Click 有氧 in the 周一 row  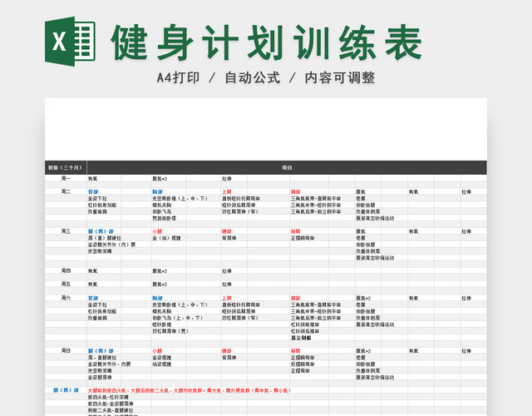(92, 179)
